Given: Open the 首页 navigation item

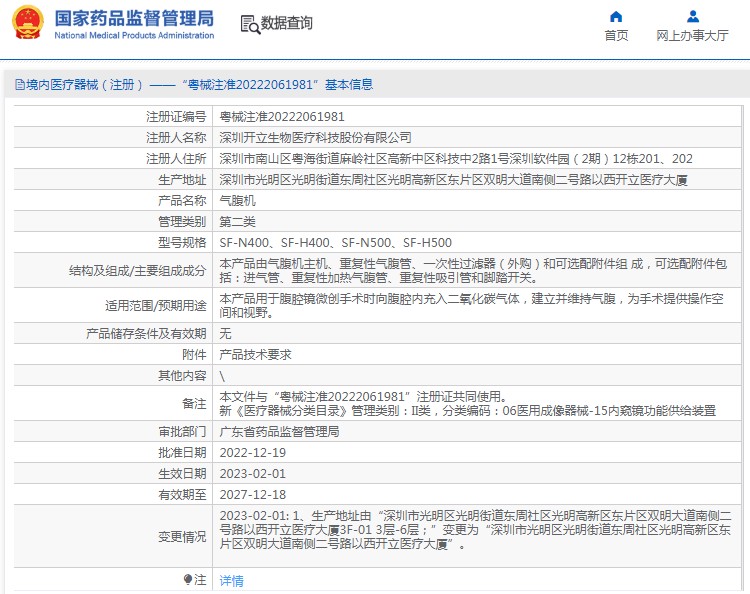Looking at the screenshot, I should pyautogui.click(x=616, y=36).
